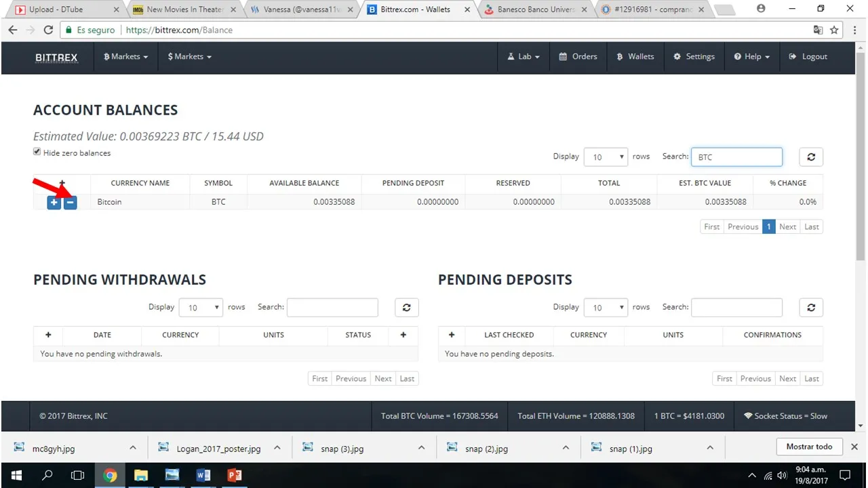Open the snap (2).jpg download
Screen dimensions: 868x488
[x=486, y=449]
